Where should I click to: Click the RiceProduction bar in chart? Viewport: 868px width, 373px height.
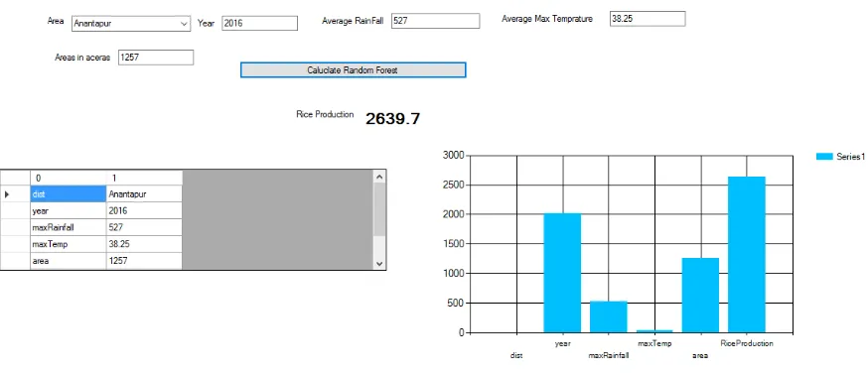pyautogui.click(x=747, y=255)
